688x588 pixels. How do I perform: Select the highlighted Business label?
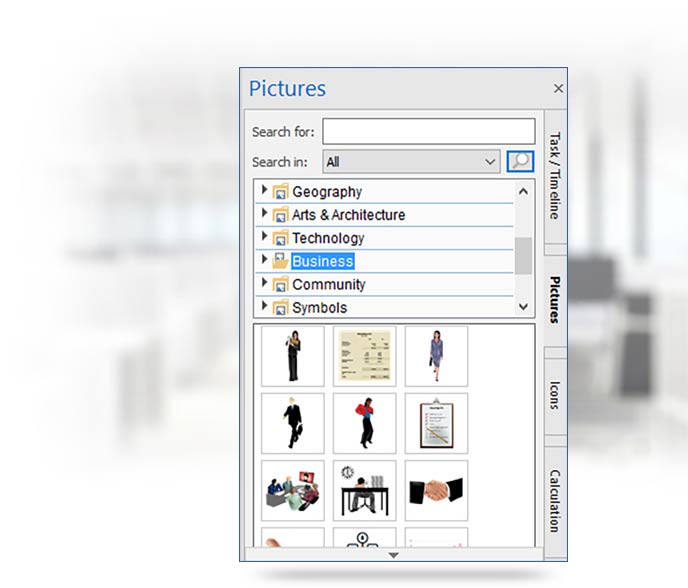323,261
